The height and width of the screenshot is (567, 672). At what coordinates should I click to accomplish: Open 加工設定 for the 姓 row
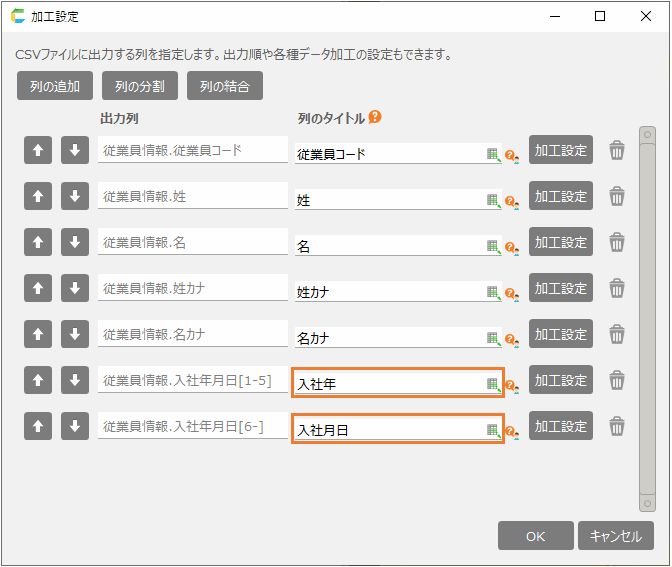pyautogui.click(x=560, y=196)
